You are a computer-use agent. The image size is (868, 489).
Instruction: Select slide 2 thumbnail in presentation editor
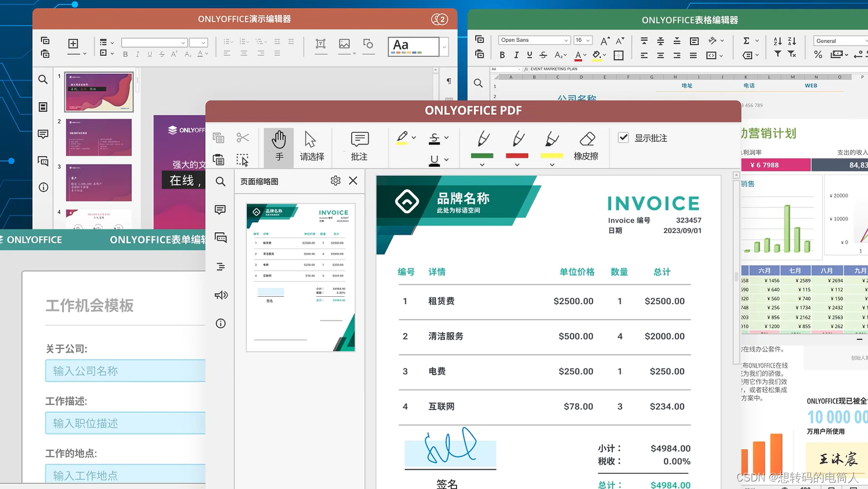(99, 137)
